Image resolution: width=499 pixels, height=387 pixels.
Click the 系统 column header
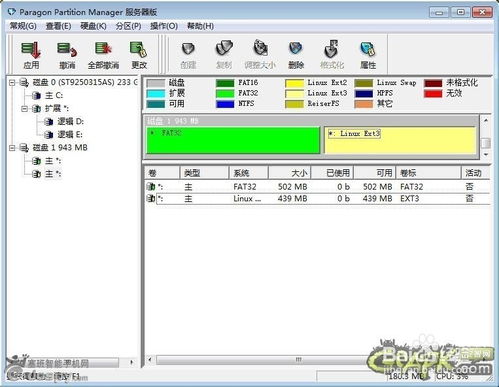tap(248, 173)
